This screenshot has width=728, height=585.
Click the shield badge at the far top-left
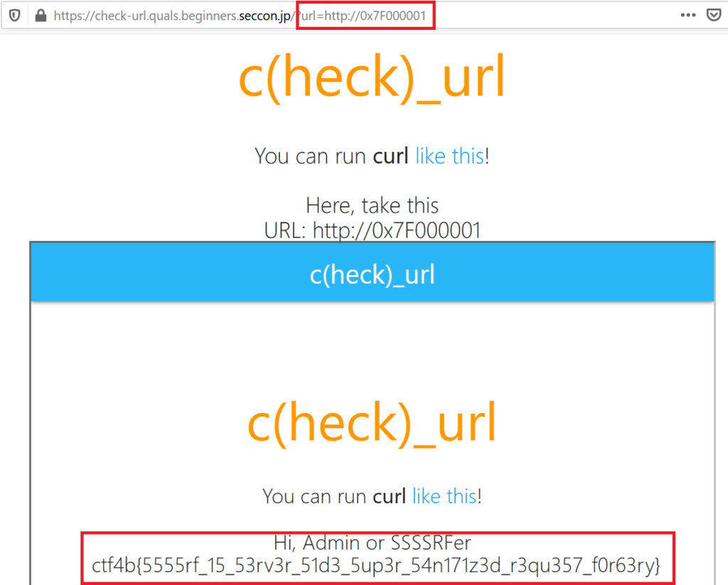(x=14, y=14)
